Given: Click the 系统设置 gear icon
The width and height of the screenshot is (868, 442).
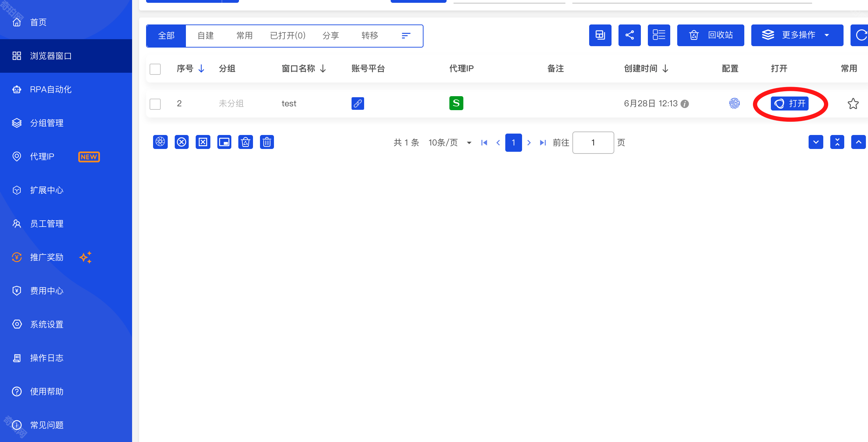Looking at the screenshot, I should coord(17,325).
